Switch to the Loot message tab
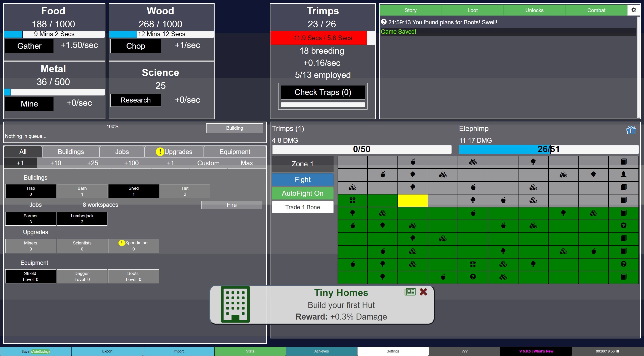This screenshot has height=356, width=644. point(472,10)
